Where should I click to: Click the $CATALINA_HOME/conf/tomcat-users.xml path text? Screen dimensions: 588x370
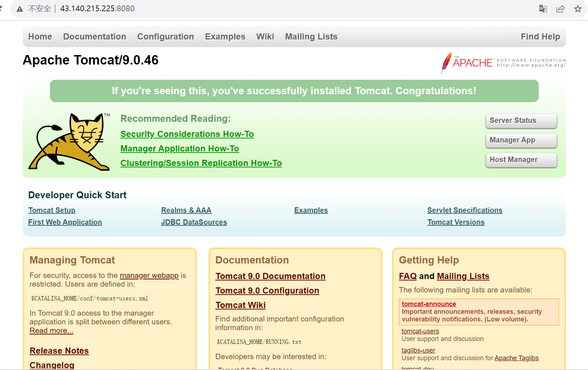[x=89, y=299]
